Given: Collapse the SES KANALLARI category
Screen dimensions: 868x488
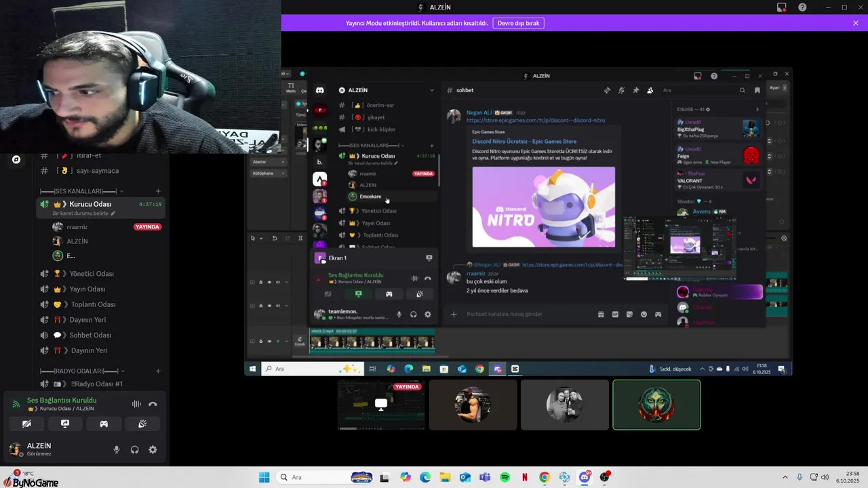Looking at the screenshot, I should tap(81, 191).
